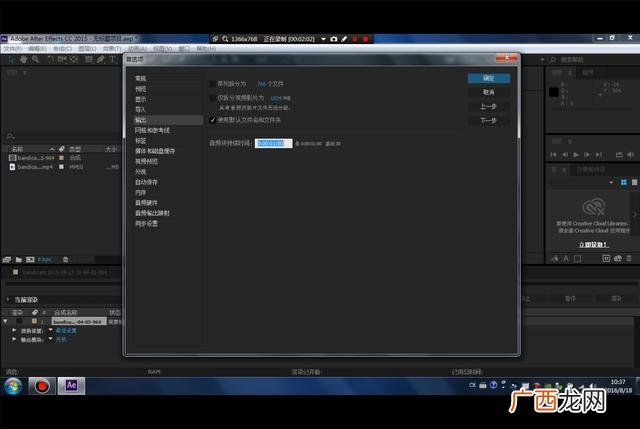Select the Type text tool
Viewport: 640px width, 429px height.
coord(112,60)
